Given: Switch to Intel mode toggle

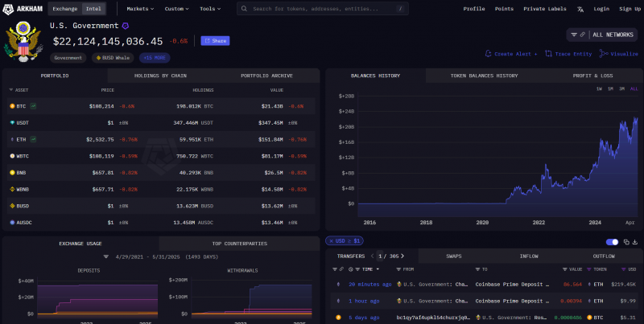Looking at the screenshot, I should pyautogui.click(x=93, y=9).
